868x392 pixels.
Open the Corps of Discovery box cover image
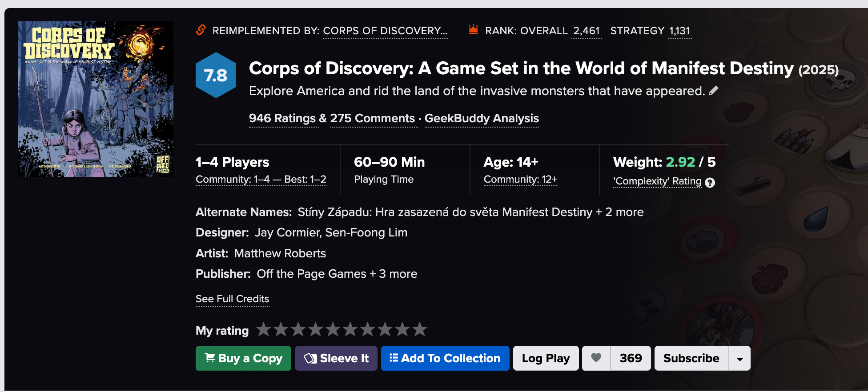tap(96, 99)
